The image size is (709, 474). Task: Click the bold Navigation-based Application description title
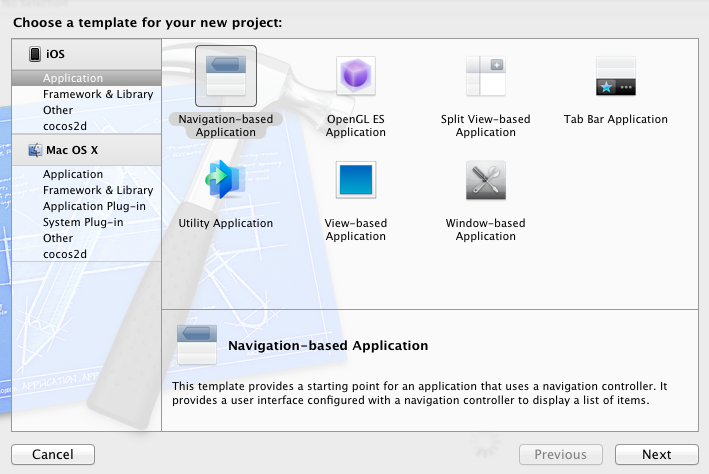click(x=328, y=346)
